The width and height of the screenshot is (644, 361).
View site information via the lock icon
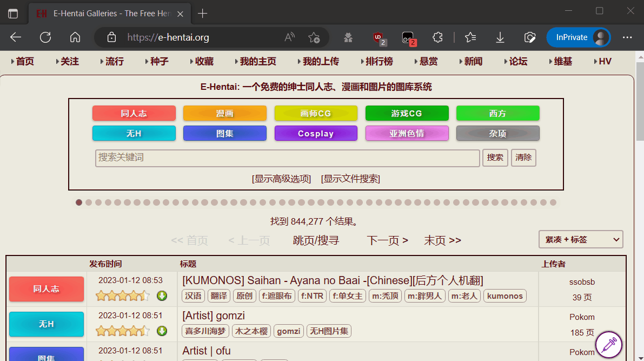tap(111, 37)
